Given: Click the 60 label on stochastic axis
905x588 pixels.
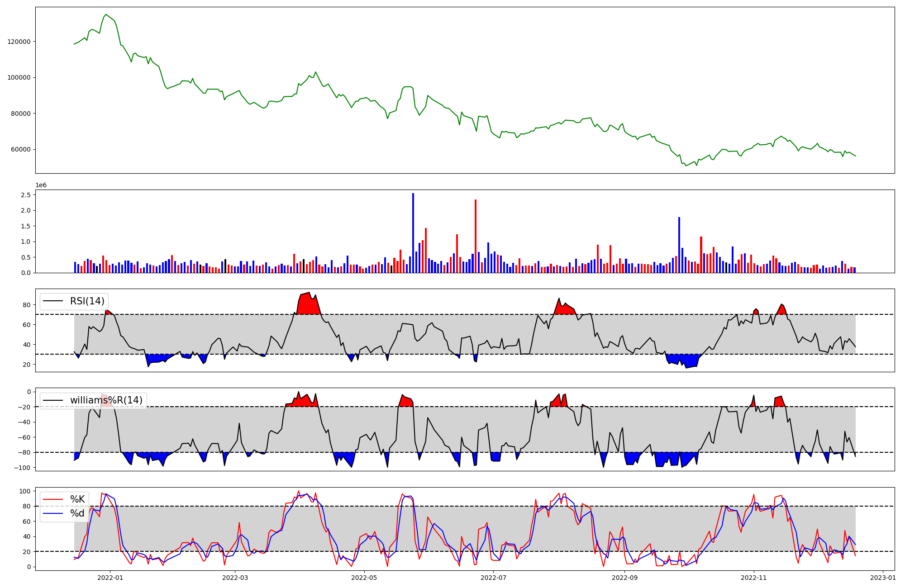Looking at the screenshot, I should pos(27,522).
